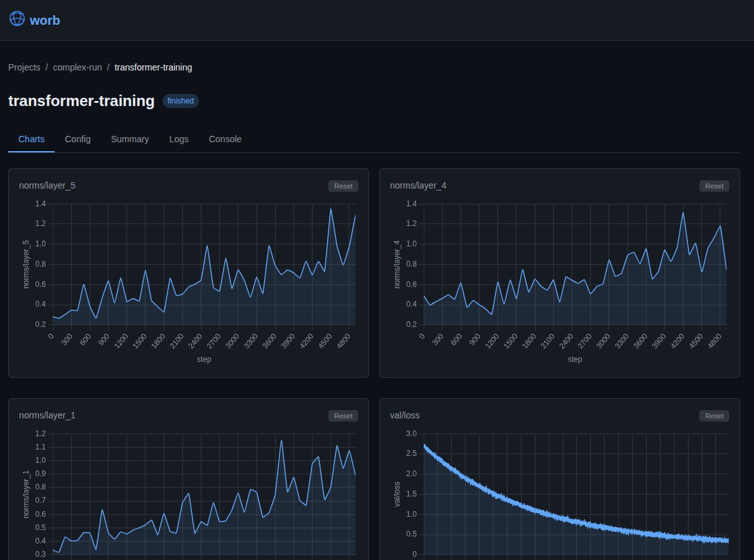Open the Summary tab
Image resolution: width=754 pixels, height=560 pixels.
pos(130,139)
